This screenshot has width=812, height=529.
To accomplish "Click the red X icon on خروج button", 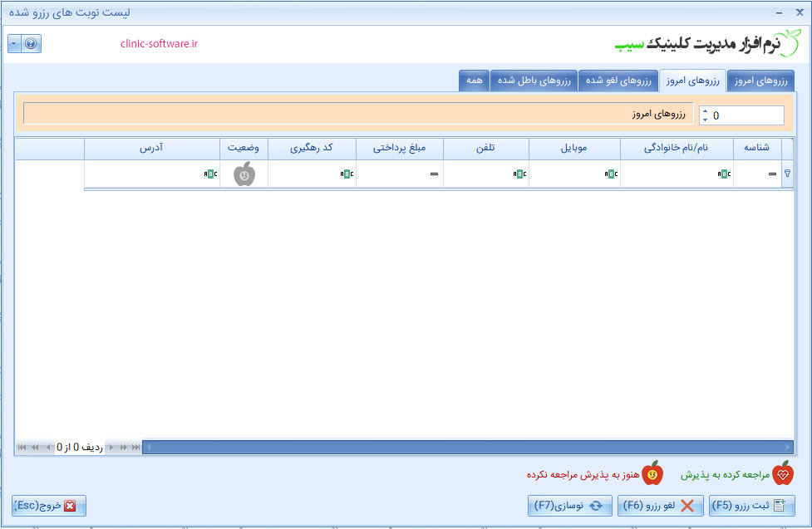I will (71, 505).
